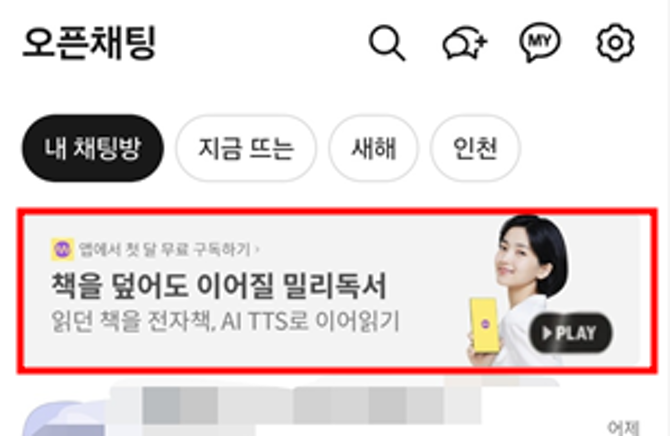Click the purple Millie logo in banner
Screen dimensions: 670x436
[x=62, y=249]
